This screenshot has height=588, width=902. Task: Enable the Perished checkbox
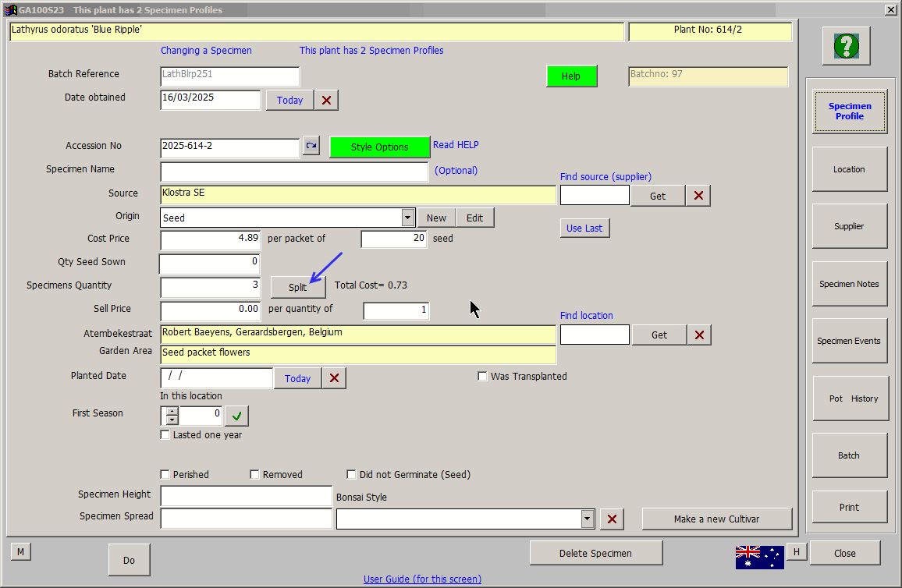click(165, 474)
